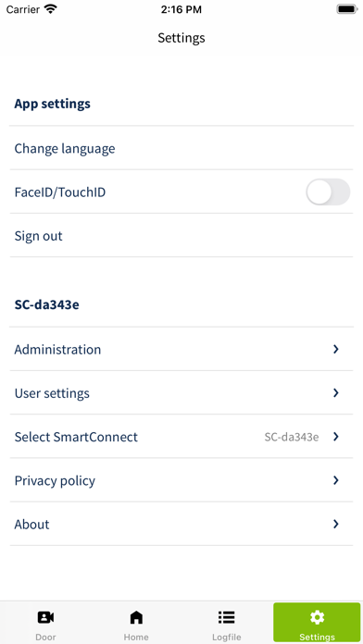Open User settings chevron arrow
This screenshot has height=644, width=363.
pos(336,393)
